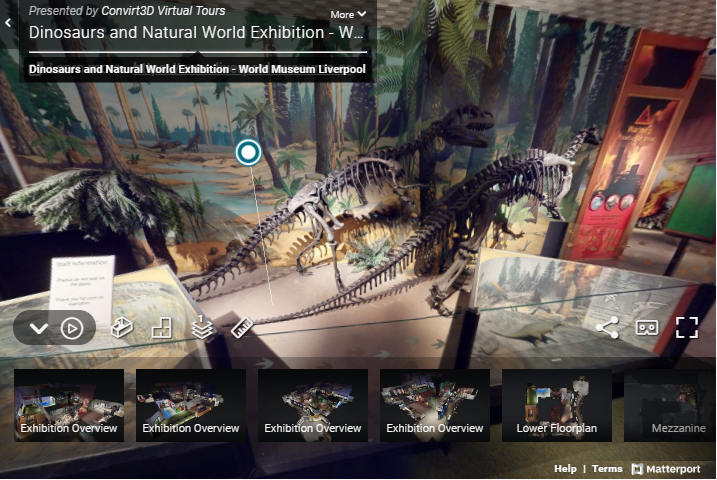Image resolution: width=717 pixels, height=480 pixels.
Task: Click the Matterport logo
Action: 667,469
